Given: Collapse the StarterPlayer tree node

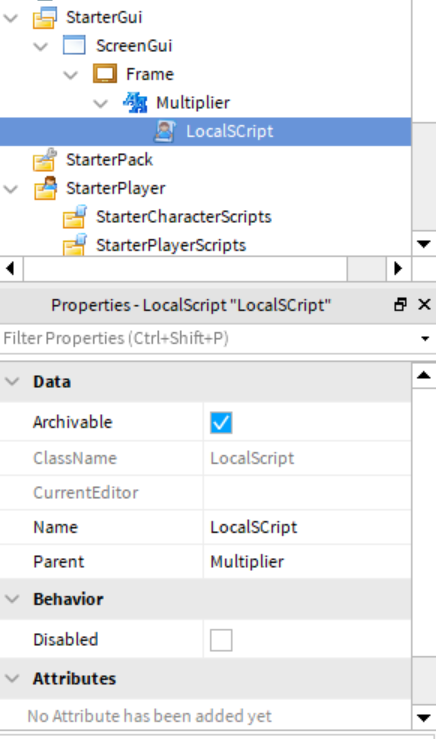Looking at the screenshot, I should click(x=11, y=189).
